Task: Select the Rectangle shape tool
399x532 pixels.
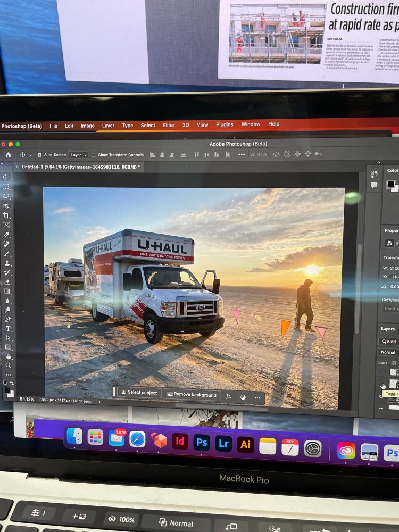Action: [x=8, y=347]
